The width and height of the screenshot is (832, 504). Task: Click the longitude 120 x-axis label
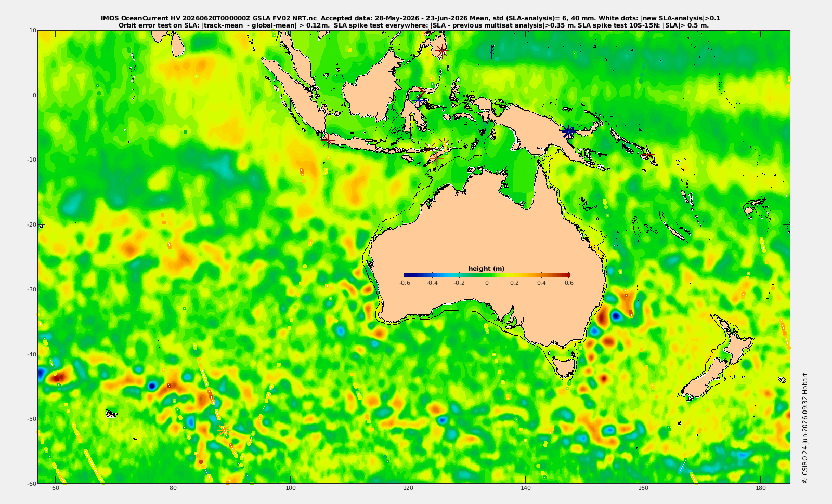pyautogui.click(x=408, y=488)
